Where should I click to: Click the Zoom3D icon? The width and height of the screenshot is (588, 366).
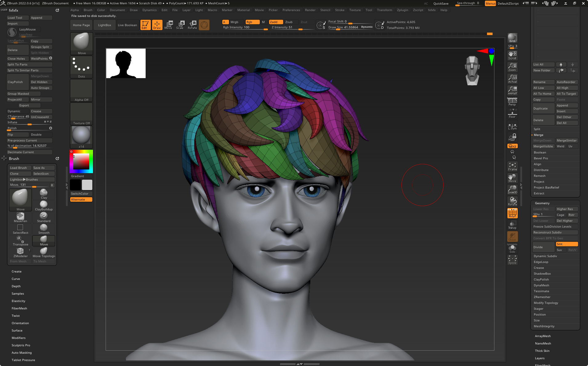pyautogui.click(x=512, y=189)
